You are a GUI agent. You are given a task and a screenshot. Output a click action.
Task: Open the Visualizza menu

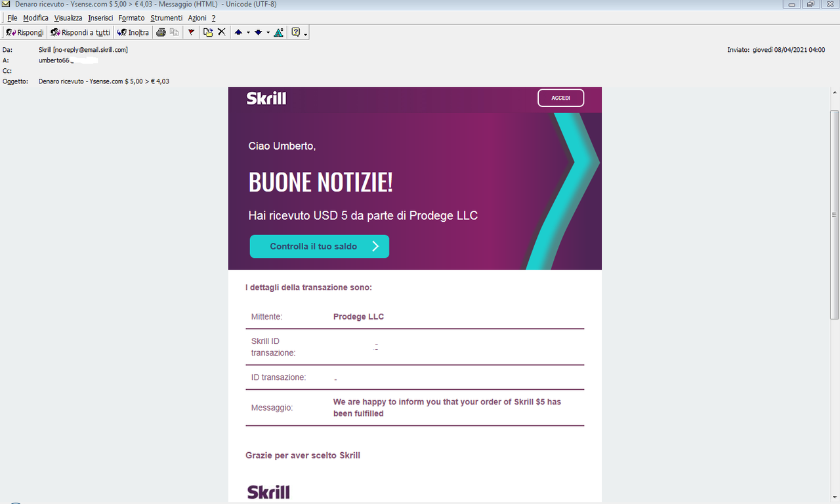[68, 18]
